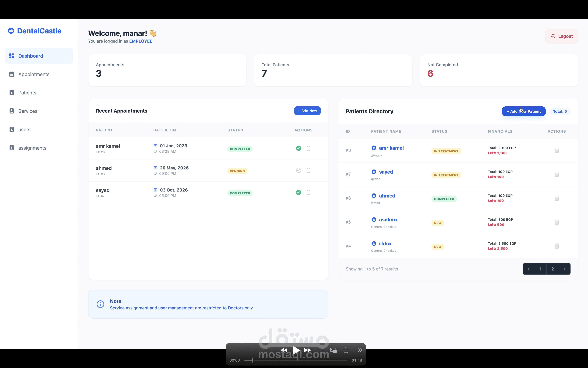The width and height of the screenshot is (588, 368).
Task: Delete patient #7 sayed trash icon
Action: click(x=557, y=174)
